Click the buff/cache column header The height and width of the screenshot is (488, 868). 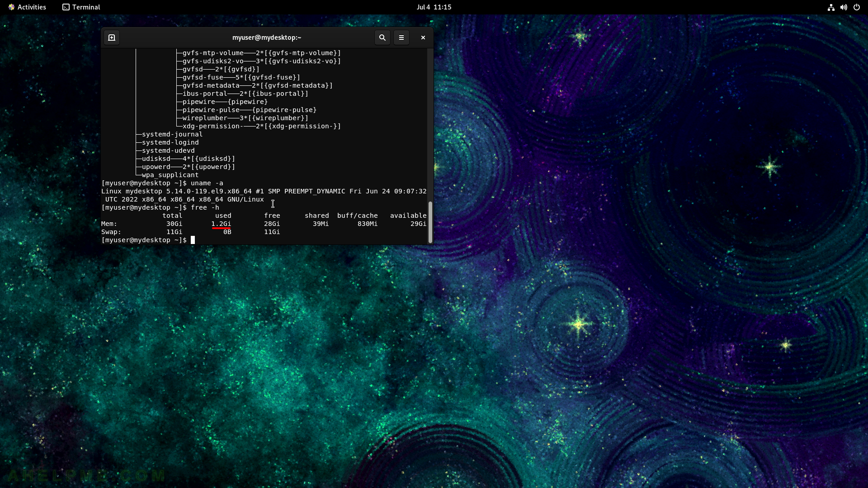(x=358, y=216)
